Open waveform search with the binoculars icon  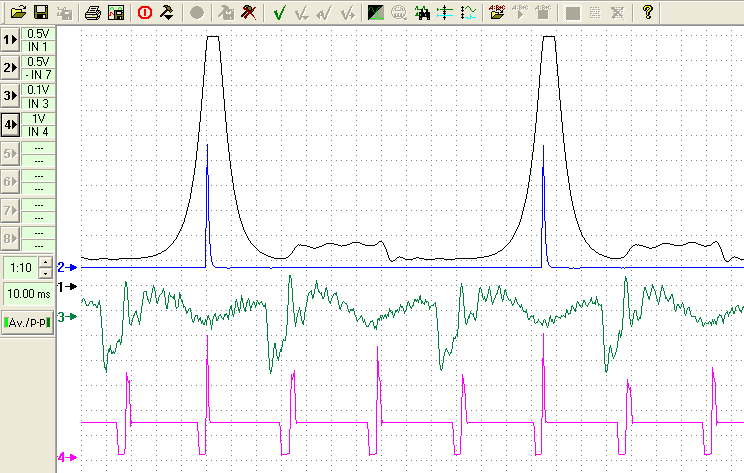tap(422, 12)
